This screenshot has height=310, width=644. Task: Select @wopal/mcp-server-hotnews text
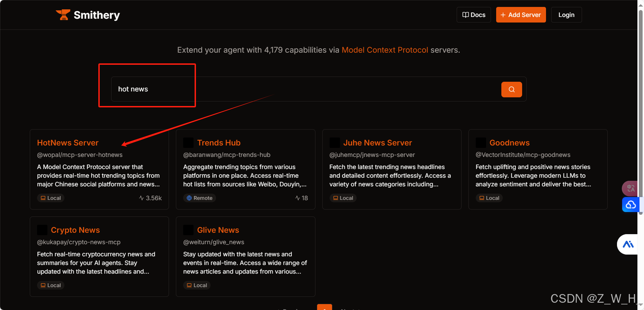[80, 155]
